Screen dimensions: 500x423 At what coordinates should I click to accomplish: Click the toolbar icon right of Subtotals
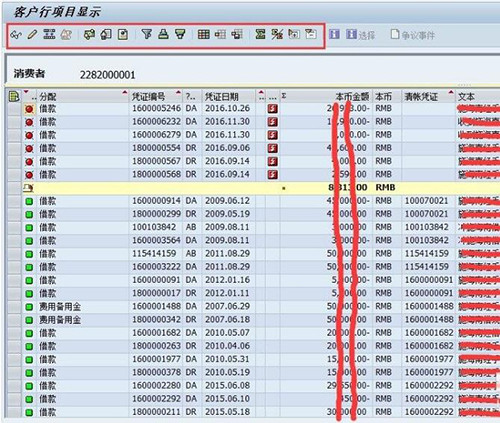[x=294, y=34]
